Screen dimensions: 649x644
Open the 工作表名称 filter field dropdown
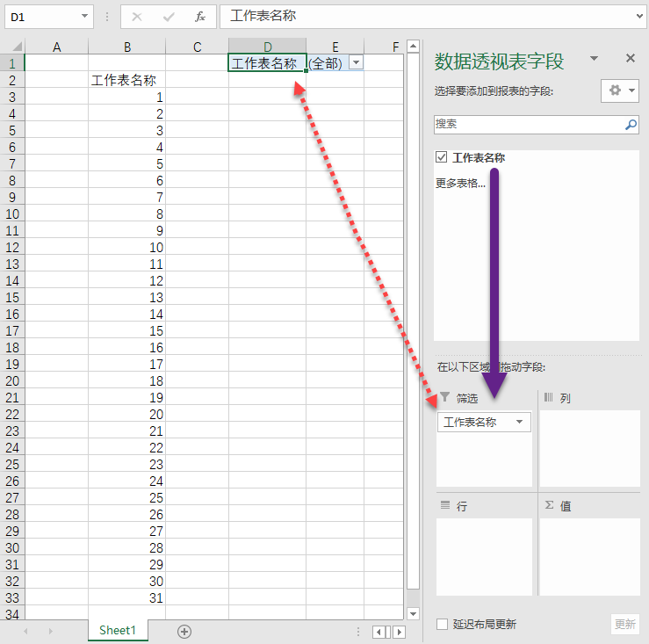[520, 423]
